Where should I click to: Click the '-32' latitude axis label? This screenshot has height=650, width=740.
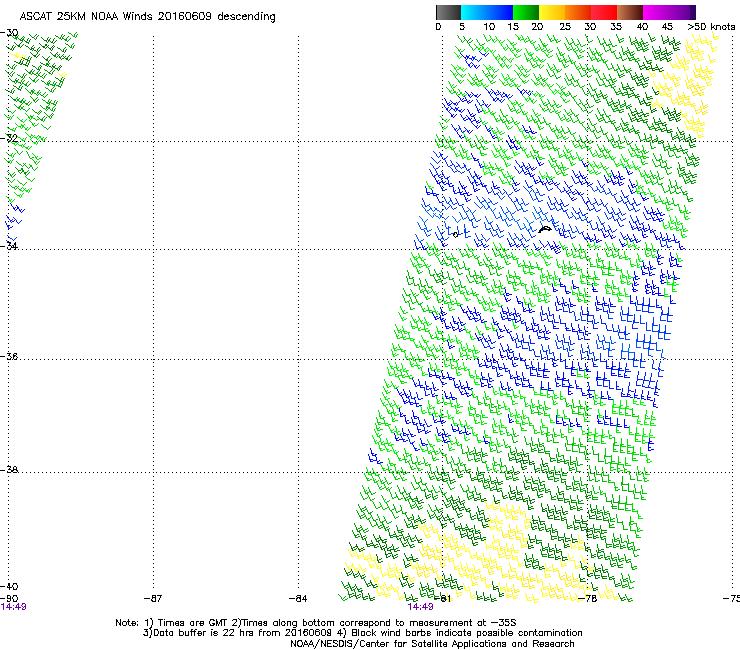pos(9,138)
